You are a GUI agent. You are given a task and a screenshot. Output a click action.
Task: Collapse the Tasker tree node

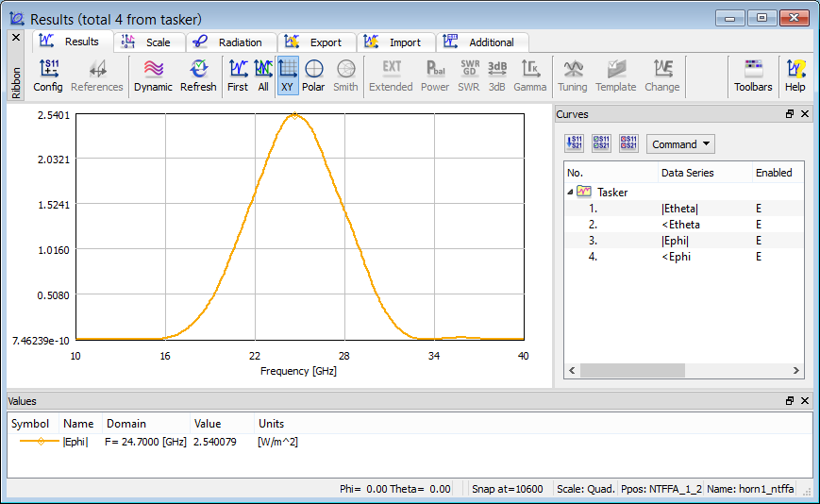pyautogui.click(x=570, y=192)
